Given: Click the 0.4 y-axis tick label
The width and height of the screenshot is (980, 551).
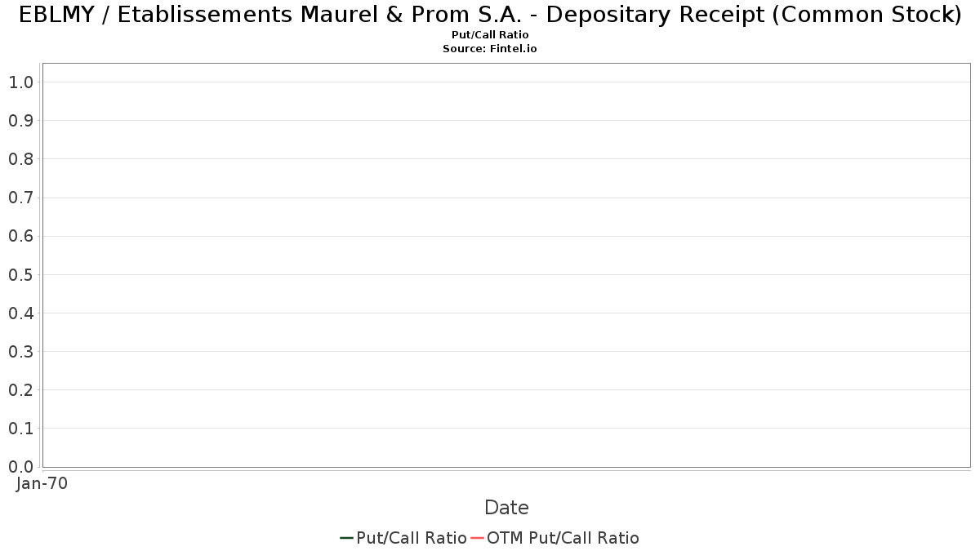Looking at the screenshot, I should coord(20,313).
